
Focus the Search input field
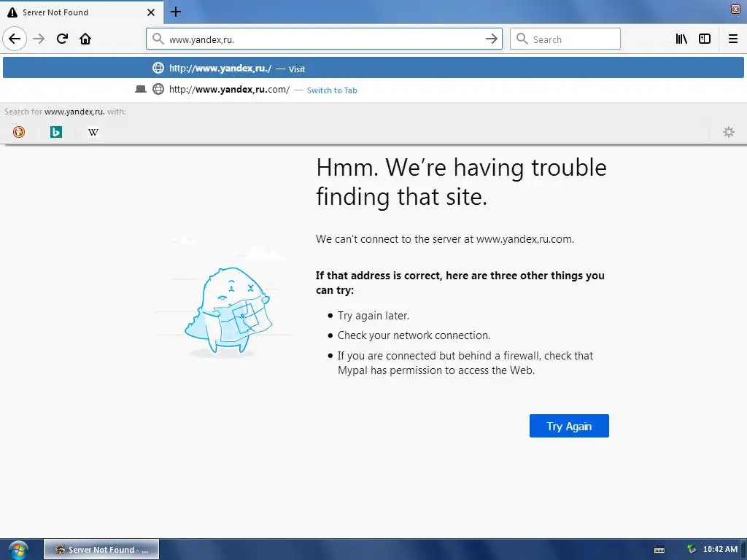[565, 39]
